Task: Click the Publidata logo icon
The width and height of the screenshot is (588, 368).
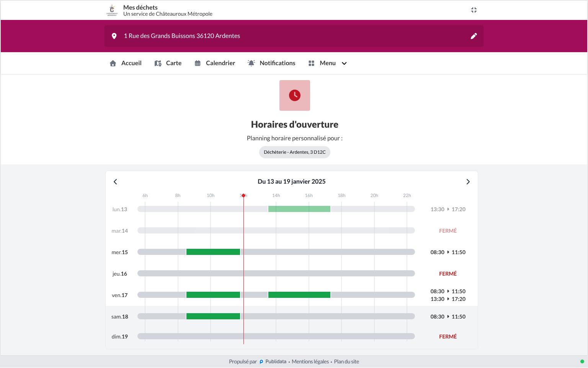Action: (261, 361)
